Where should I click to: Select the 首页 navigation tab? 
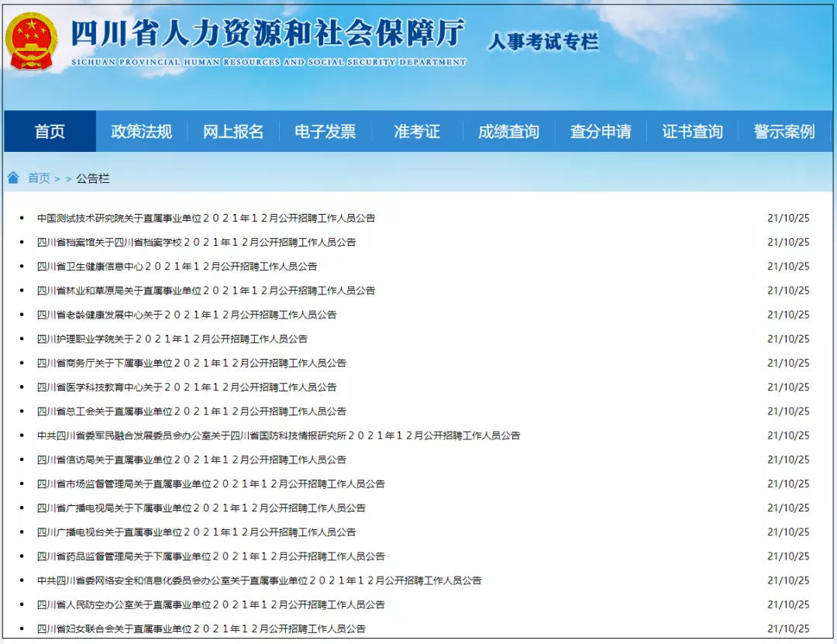(x=50, y=132)
